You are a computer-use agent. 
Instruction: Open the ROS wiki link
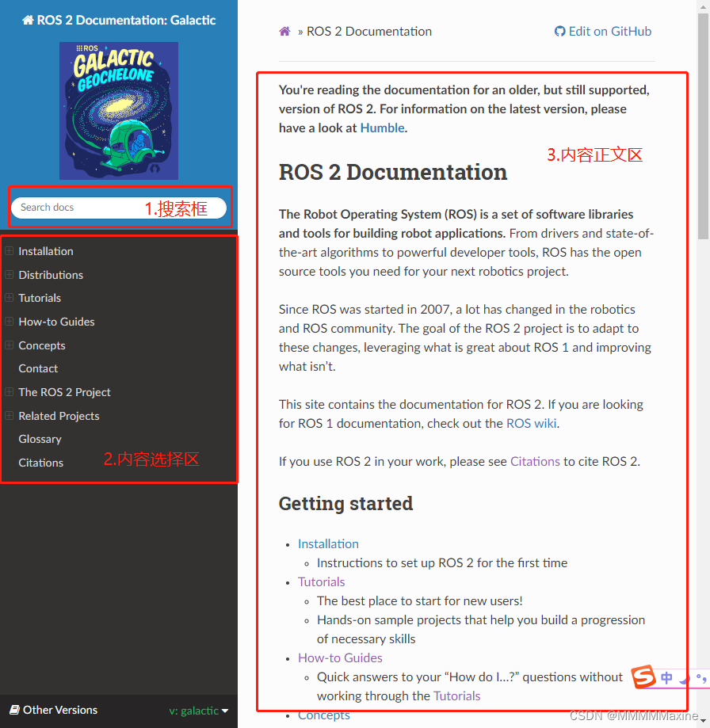[x=531, y=424]
